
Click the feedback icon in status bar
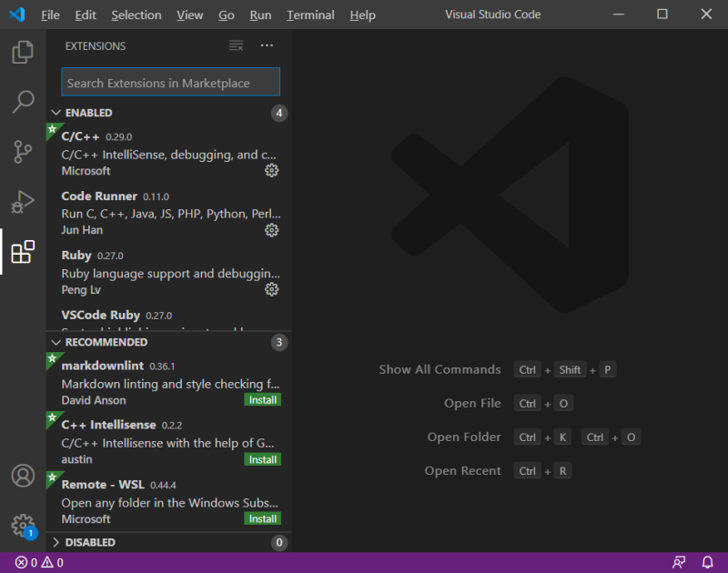click(x=679, y=563)
